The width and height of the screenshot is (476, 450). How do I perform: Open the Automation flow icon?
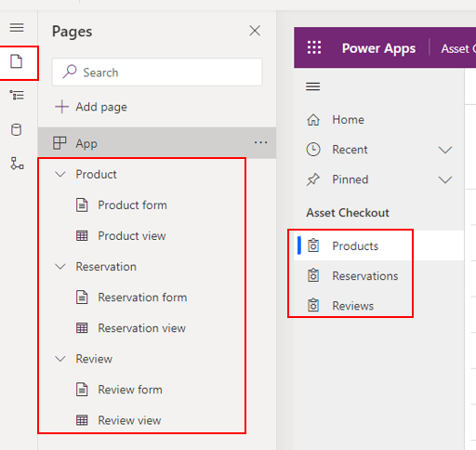click(x=17, y=164)
